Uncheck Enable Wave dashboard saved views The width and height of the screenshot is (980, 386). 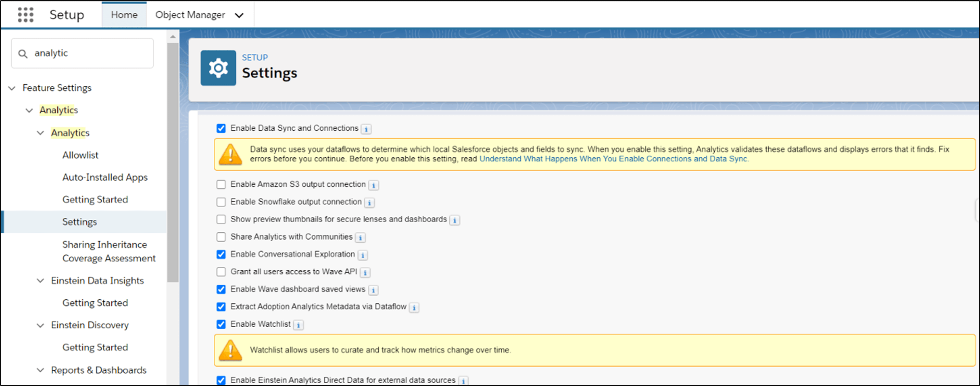point(221,289)
